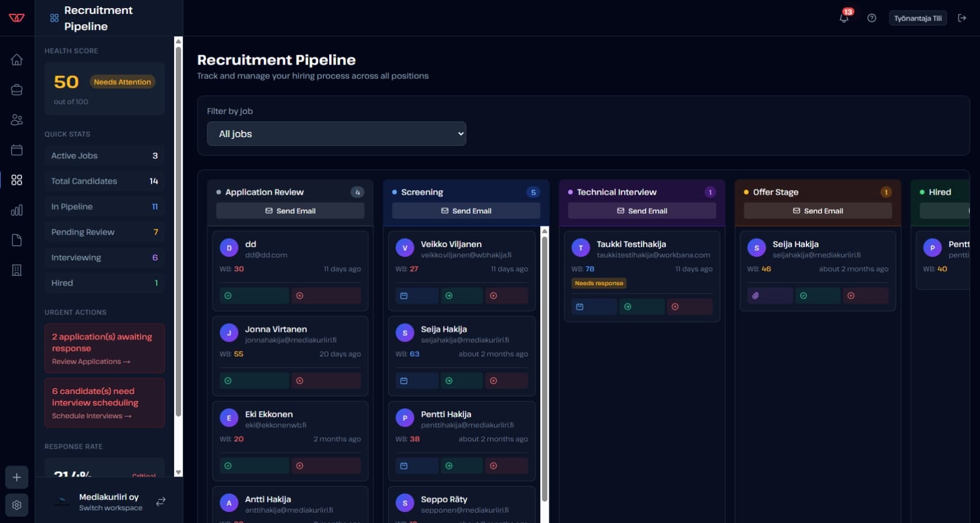Open the home icon in sidebar

(17, 59)
